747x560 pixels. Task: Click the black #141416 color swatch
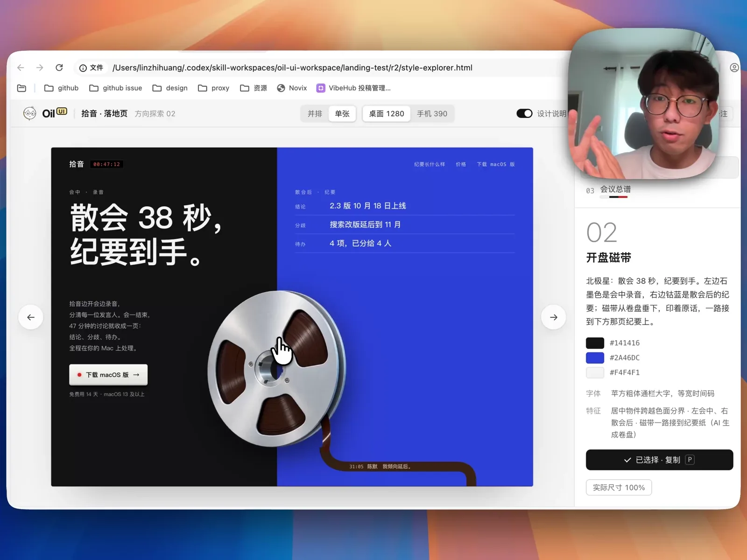tap(595, 343)
